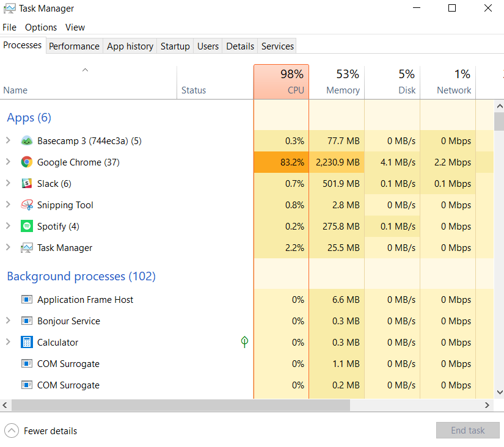
Task: Select the Snipping Tool row
Action: [x=247, y=205]
